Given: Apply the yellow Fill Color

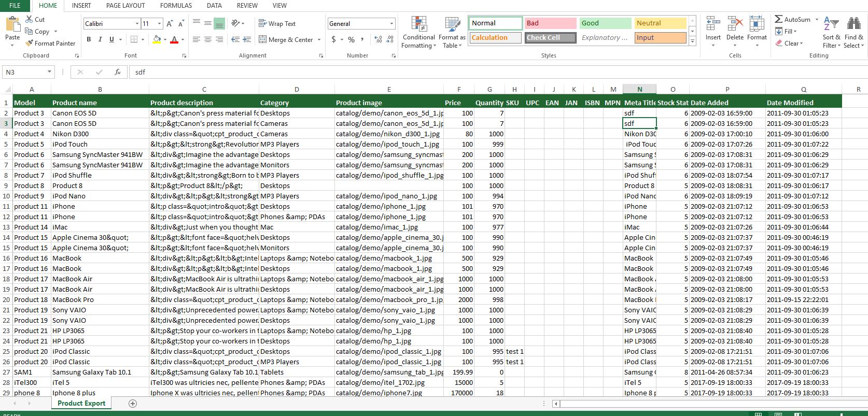Looking at the screenshot, I should (157, 39).
